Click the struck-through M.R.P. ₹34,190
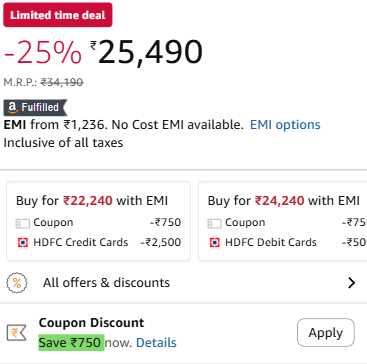Screen dimensions: 367x364 tap(62, 82)
